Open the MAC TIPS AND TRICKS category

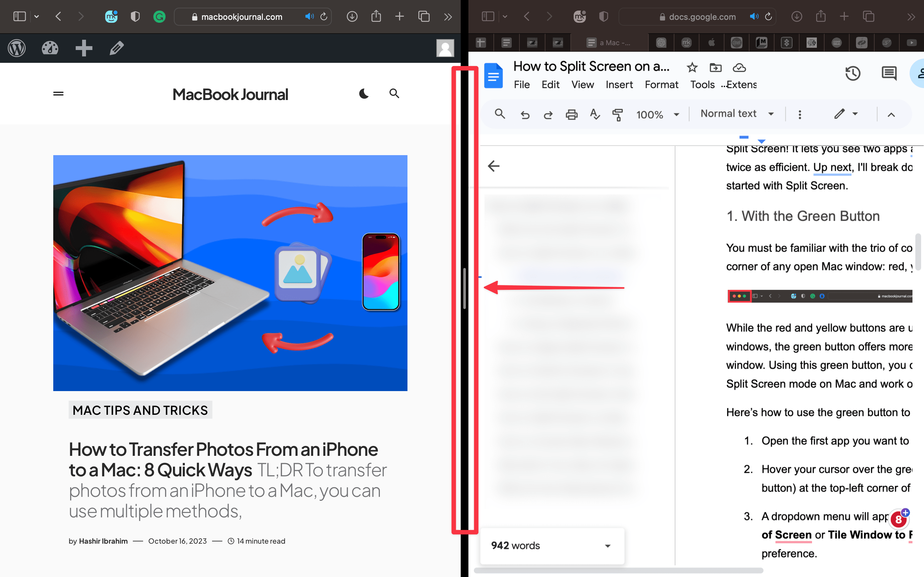[140, 410]
